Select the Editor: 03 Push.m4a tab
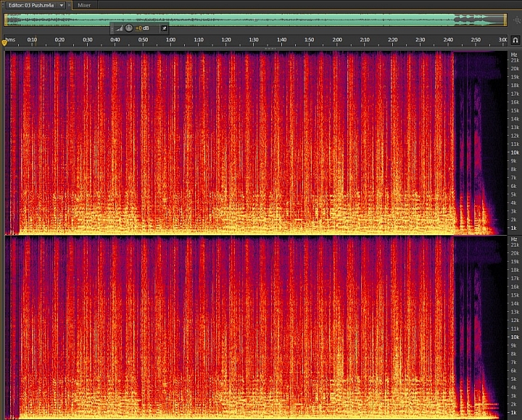The width and height of the screenshot is (522, 420). [31, 5]
